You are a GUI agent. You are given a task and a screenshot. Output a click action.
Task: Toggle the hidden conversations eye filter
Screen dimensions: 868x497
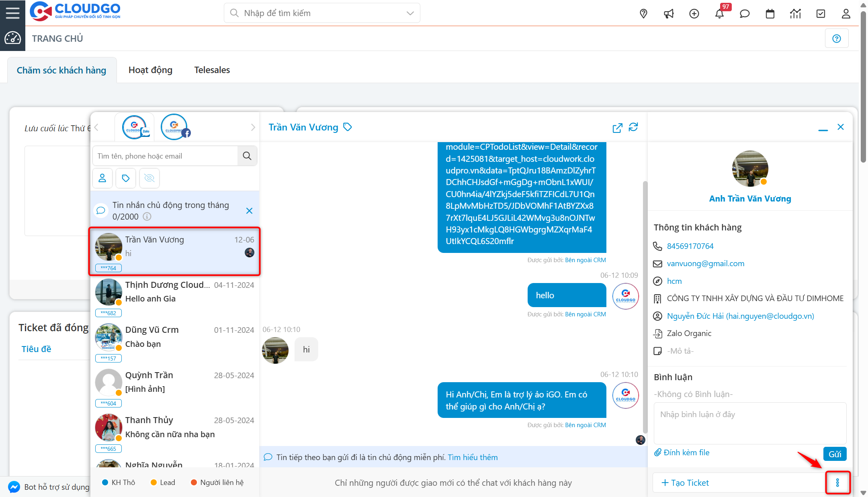[x=149, y=178]
